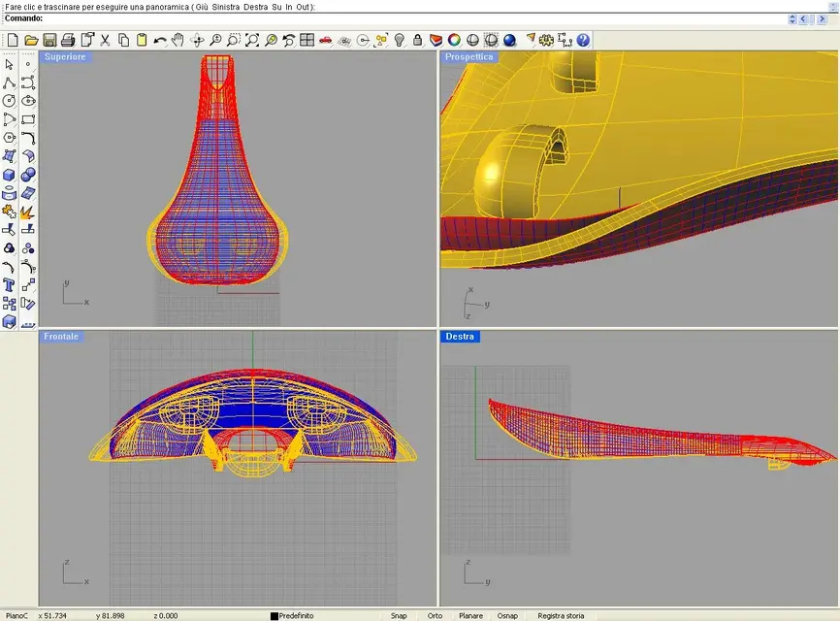Choose the Su option in the command prompt
This screenshot has height=621, width=840.
277,7
